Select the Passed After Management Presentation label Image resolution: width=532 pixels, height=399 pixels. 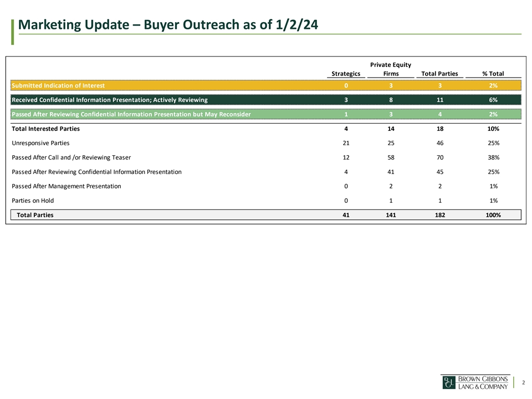click(66, 186)
